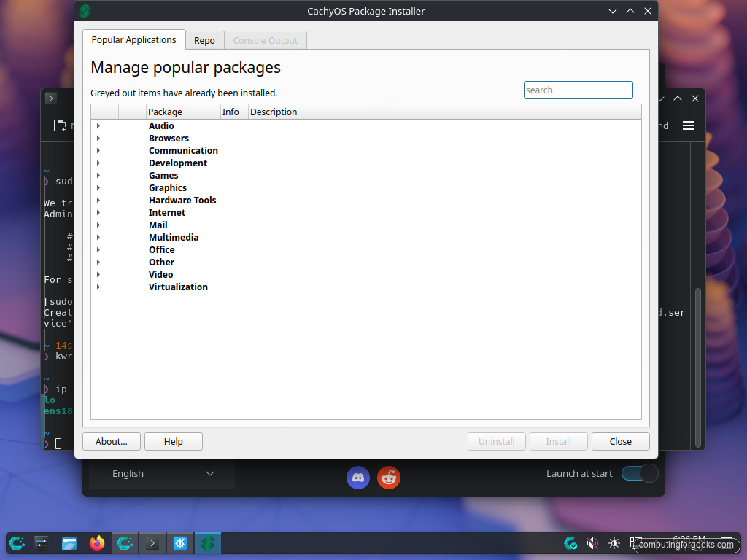Click the new tab icon in terminal
The height and width of the screenshot is (560, 747).
(x=60, y=125)
